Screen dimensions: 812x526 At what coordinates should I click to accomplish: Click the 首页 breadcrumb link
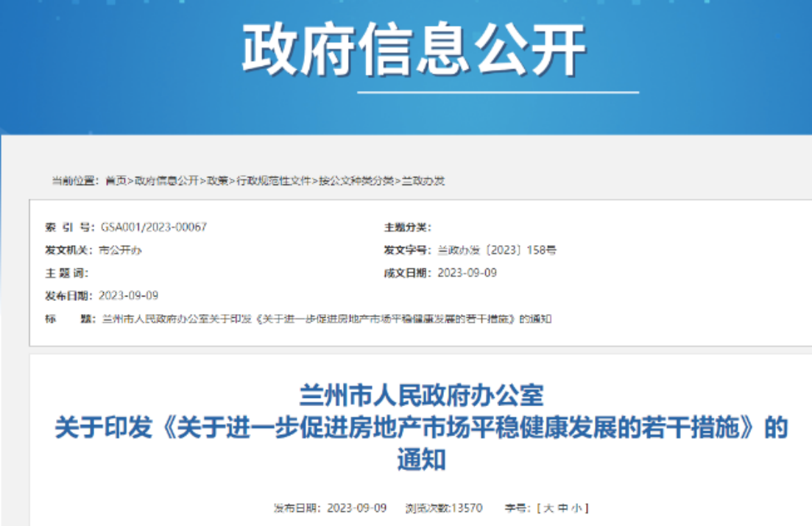116,181
